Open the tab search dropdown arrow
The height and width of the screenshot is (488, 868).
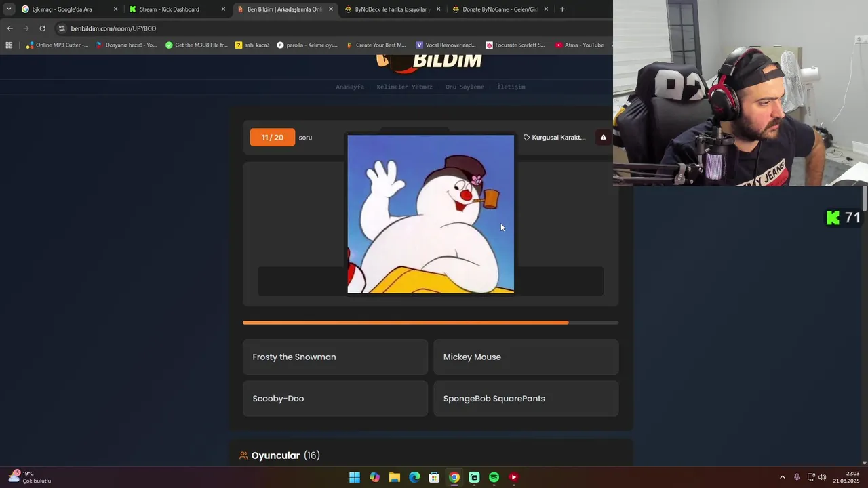(8, 9)
